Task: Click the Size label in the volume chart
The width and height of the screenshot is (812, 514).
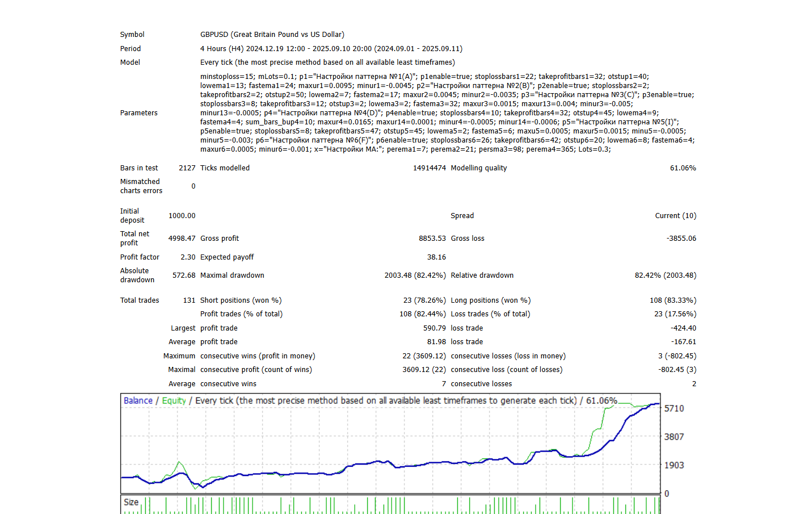Action: point(131,502)
